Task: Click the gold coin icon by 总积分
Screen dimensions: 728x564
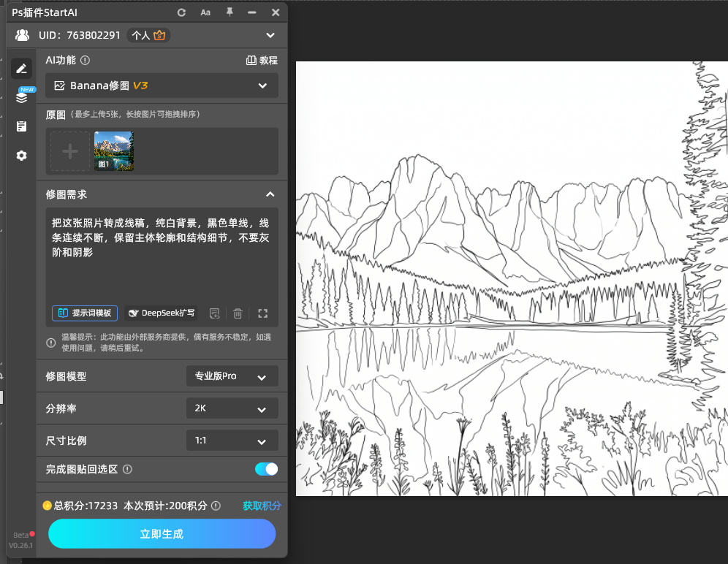Action: coord(47,506)
